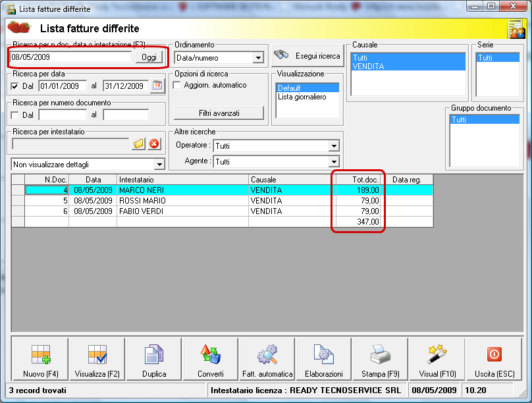
Task: Select Tutti in Gruppo documento list
Action: click(x=484, y=119)
